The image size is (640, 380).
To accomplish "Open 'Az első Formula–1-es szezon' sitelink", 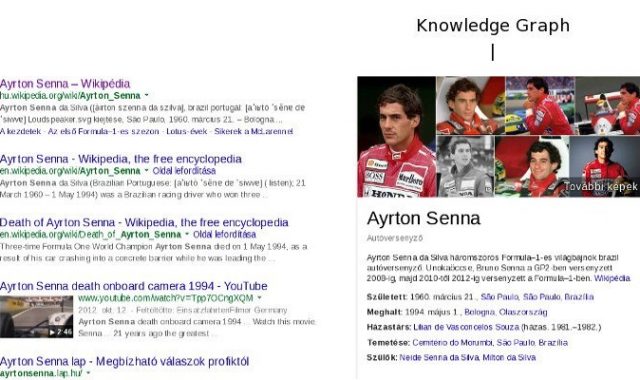I will click(x=103, y=131).
